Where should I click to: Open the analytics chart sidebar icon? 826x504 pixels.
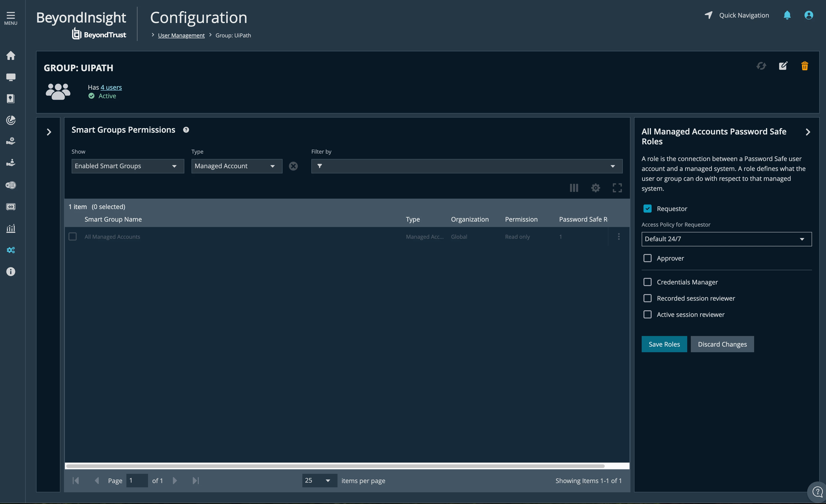pos(11,228)
